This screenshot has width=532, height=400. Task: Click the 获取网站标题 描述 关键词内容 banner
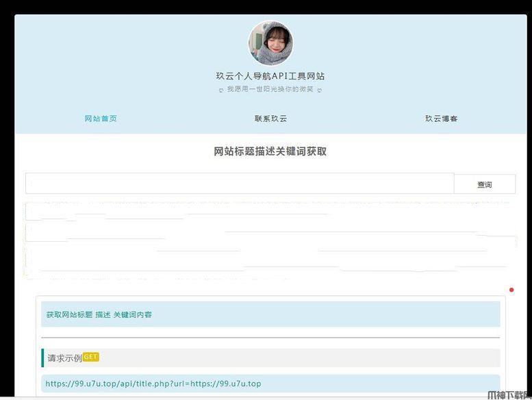tap(270, 314)
